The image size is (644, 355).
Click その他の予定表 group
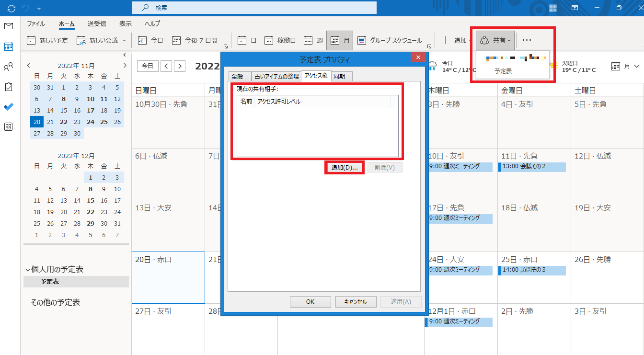coord(56,302)
